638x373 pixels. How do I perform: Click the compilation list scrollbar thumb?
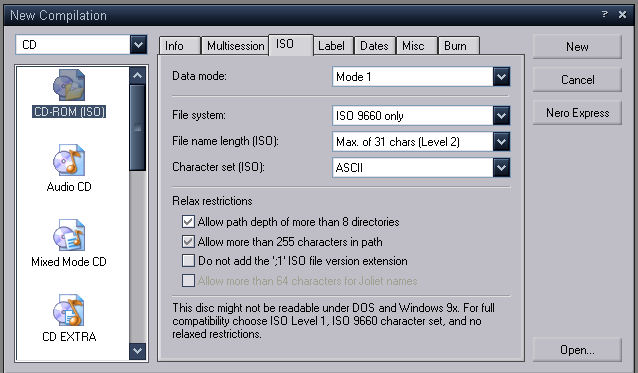(138, 128)
